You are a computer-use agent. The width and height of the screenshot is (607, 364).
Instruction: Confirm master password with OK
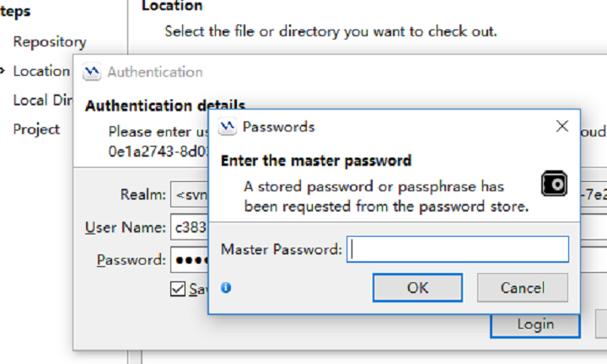click(417, 288)
